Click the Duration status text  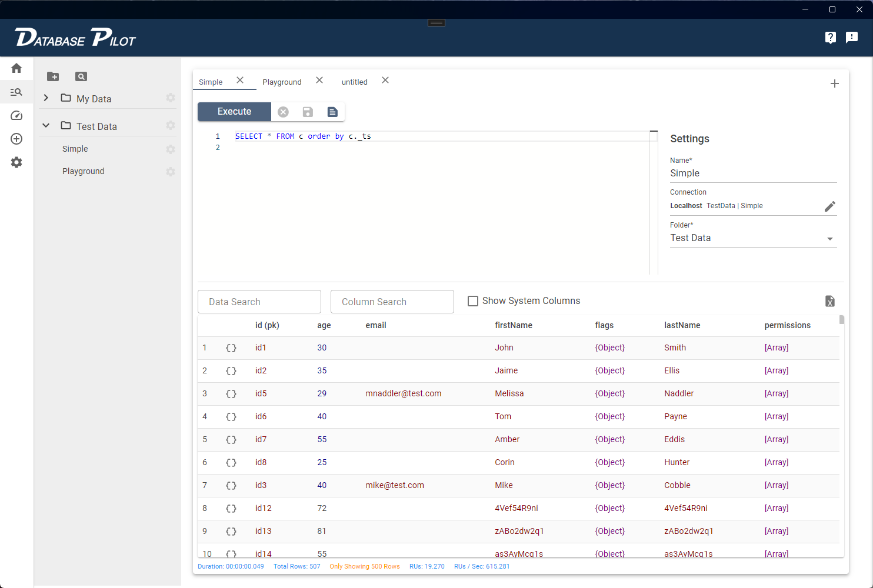point(231,567)
